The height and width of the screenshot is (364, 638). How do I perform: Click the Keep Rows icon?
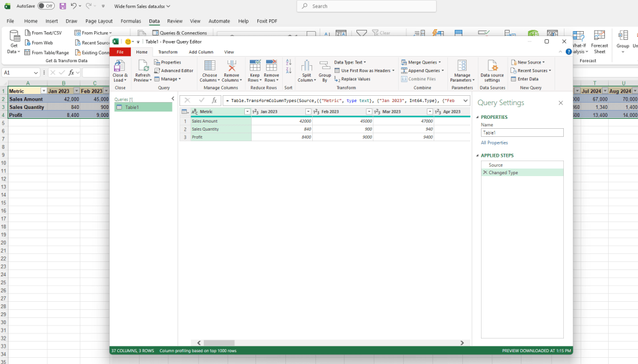254,66
